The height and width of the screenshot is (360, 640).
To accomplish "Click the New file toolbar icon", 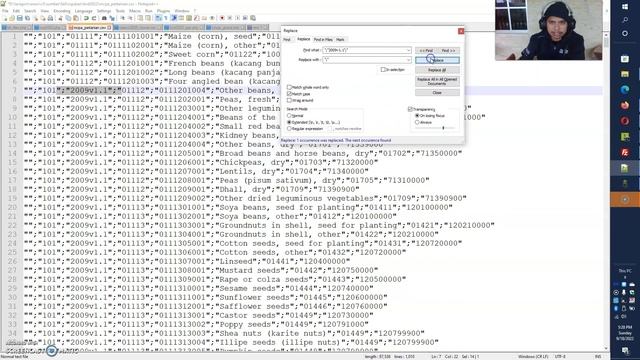I will (5, 18).
